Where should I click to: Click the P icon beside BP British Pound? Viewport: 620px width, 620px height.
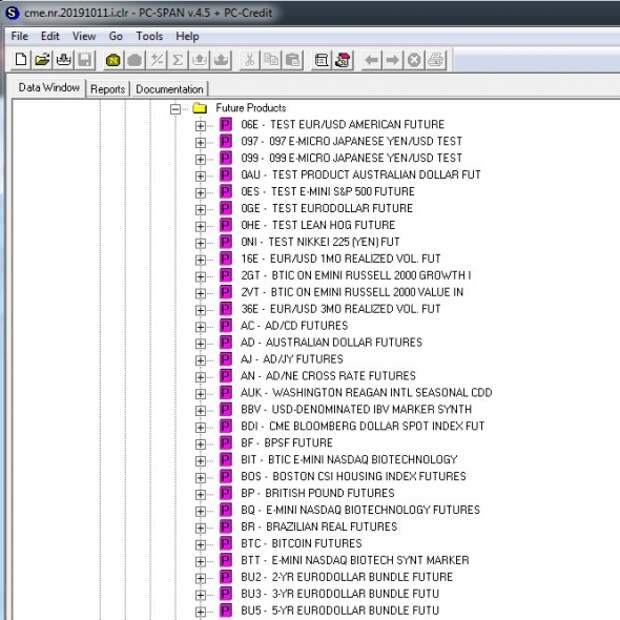226,493
